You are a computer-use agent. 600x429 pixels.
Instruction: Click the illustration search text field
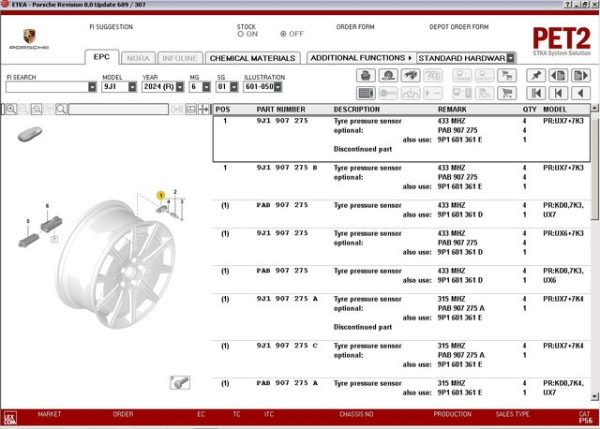pyautogui.click(x=118, y=109)
